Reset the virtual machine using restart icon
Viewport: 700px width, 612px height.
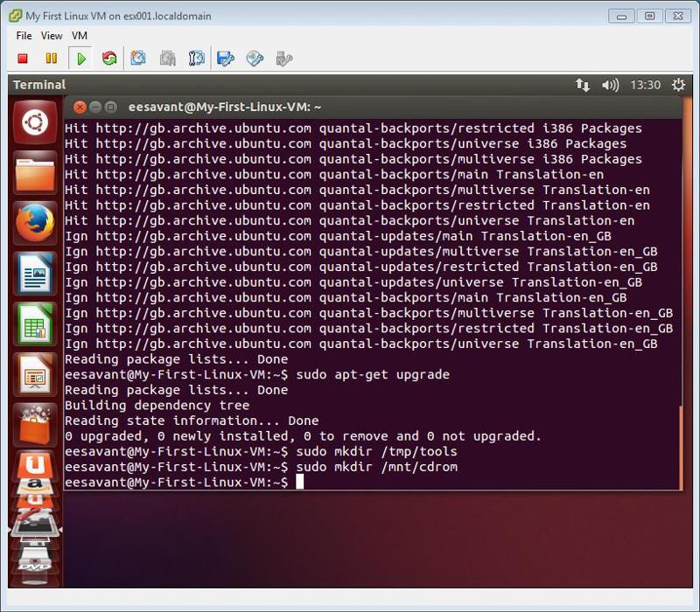pos(109,59)
